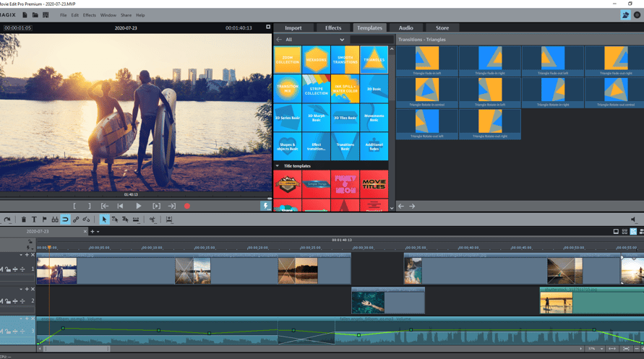The height and width of the screenshot is (359, 644).
Task: Open the Store tab
Action: coord(442,28)
